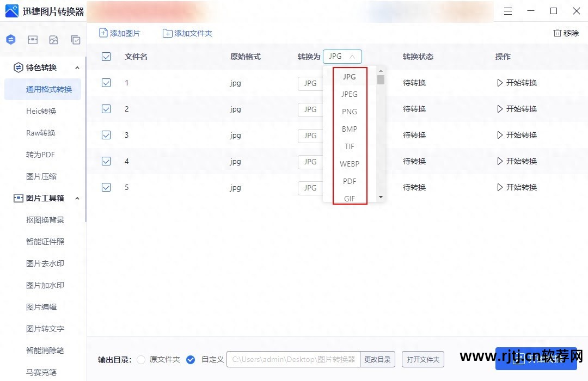Toggle the select-all checkbox in table header

click(x=106, y=56)
